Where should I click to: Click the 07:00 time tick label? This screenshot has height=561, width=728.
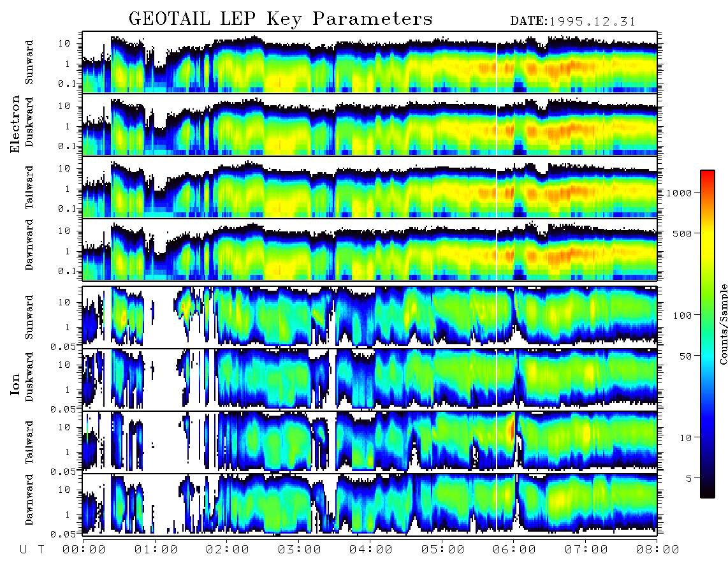click(x=586, y=550)
